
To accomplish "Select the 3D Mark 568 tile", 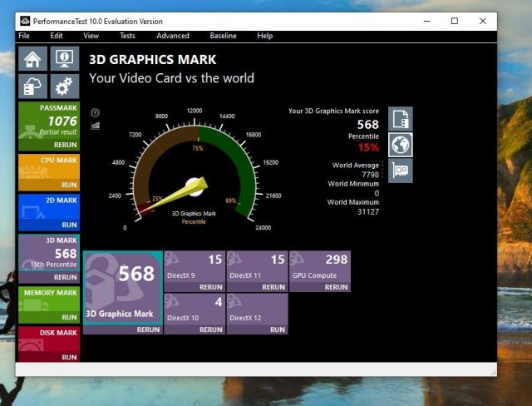I will coord(49,253).
